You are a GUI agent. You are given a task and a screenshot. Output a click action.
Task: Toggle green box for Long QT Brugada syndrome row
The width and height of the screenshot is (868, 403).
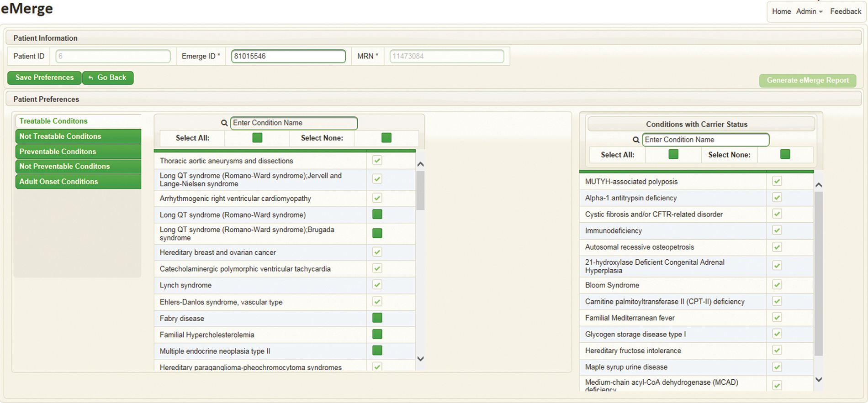(x=377, y=233)
